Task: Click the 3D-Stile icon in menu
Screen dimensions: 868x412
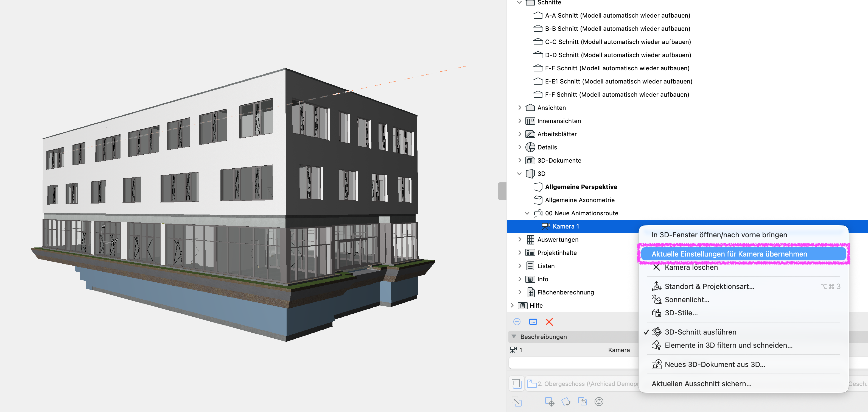Action: (x=656, y=313)
